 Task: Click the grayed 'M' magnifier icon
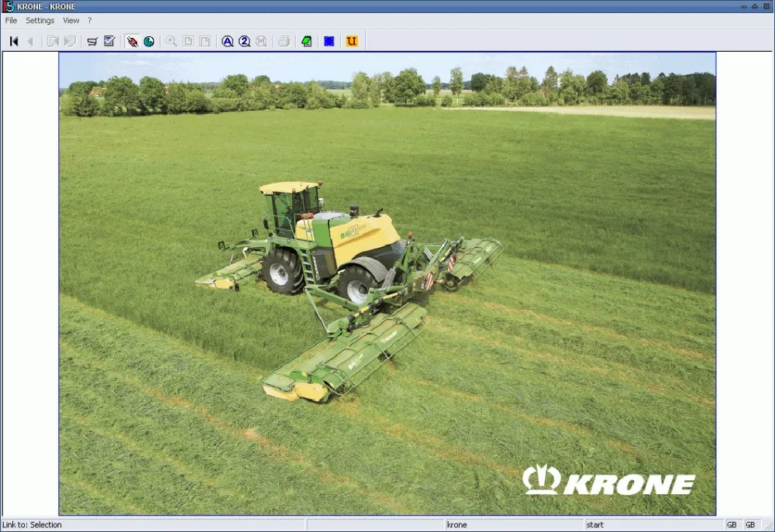coord(261,42)
